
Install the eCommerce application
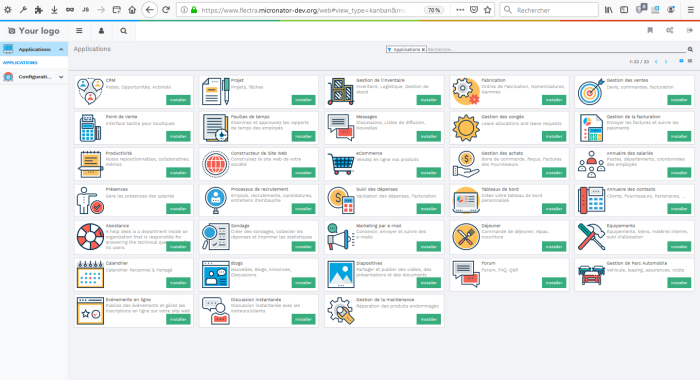pos(429,172)
